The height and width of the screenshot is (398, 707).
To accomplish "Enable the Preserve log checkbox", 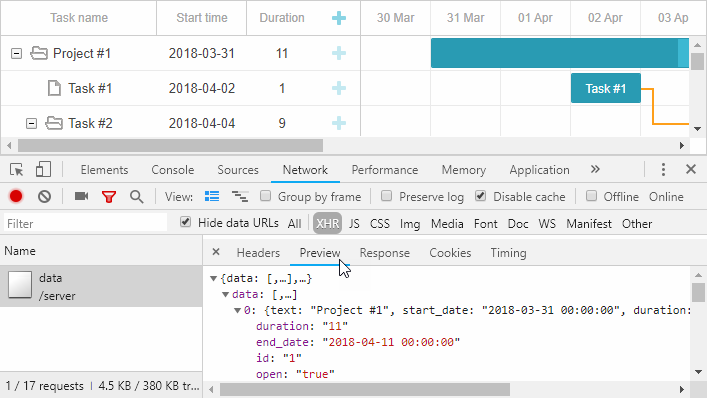I will coord(386,196).
